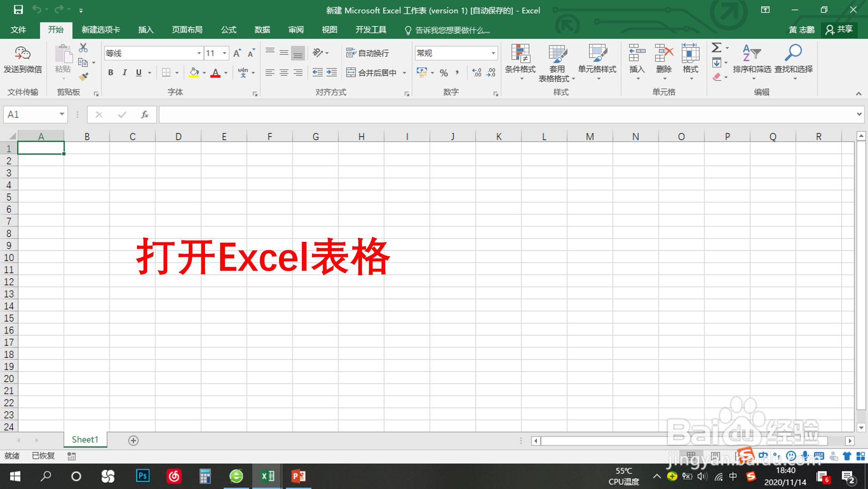Screen dimensions: 868x489
Task: Click the AutoSum sigma icon
Action: click(x=716, y=48)
